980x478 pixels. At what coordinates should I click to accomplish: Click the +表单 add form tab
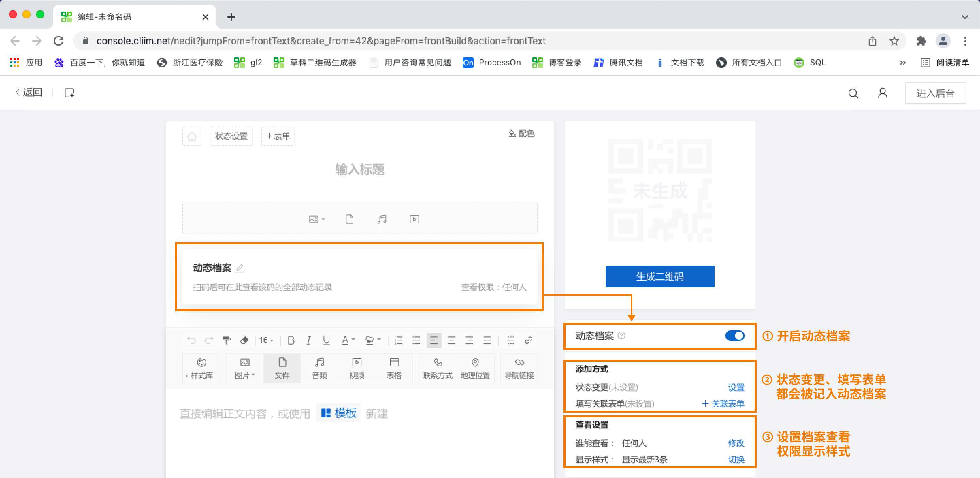pos(278,136)
